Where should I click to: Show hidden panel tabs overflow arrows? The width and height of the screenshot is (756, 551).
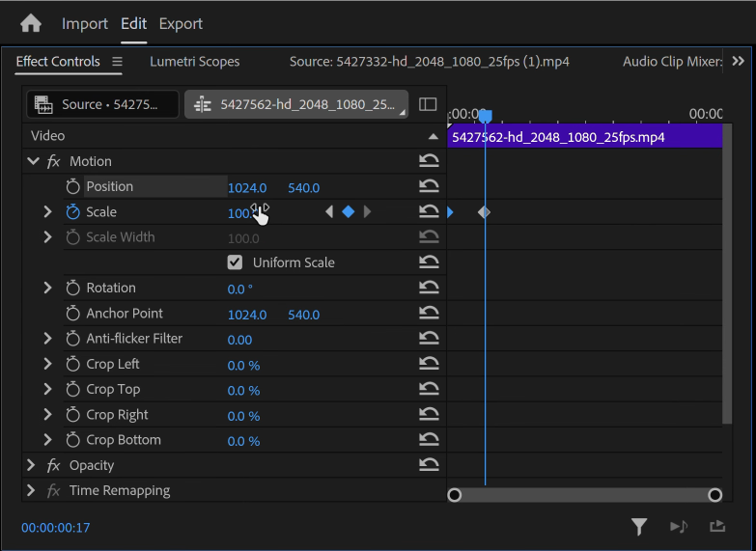click(x=739, y=61)
